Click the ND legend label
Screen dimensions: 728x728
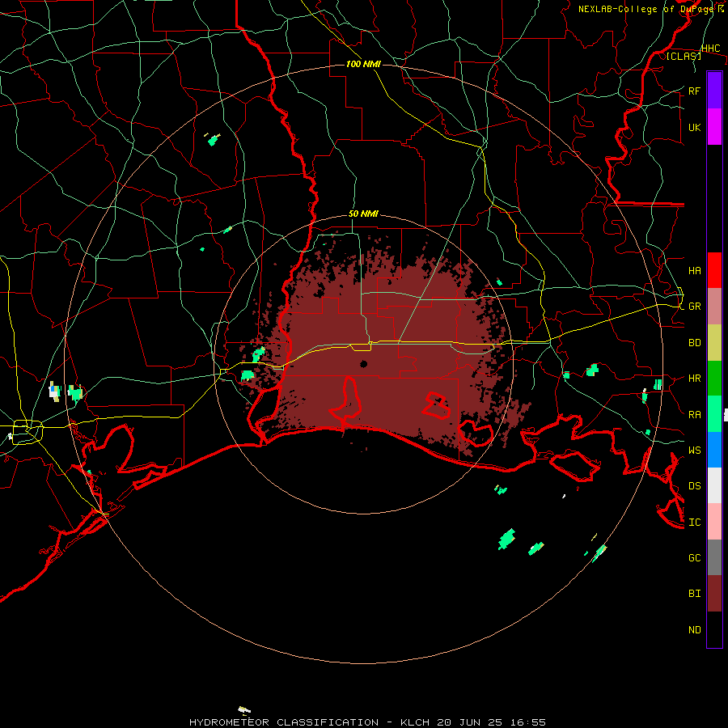(x=694, y=629)
